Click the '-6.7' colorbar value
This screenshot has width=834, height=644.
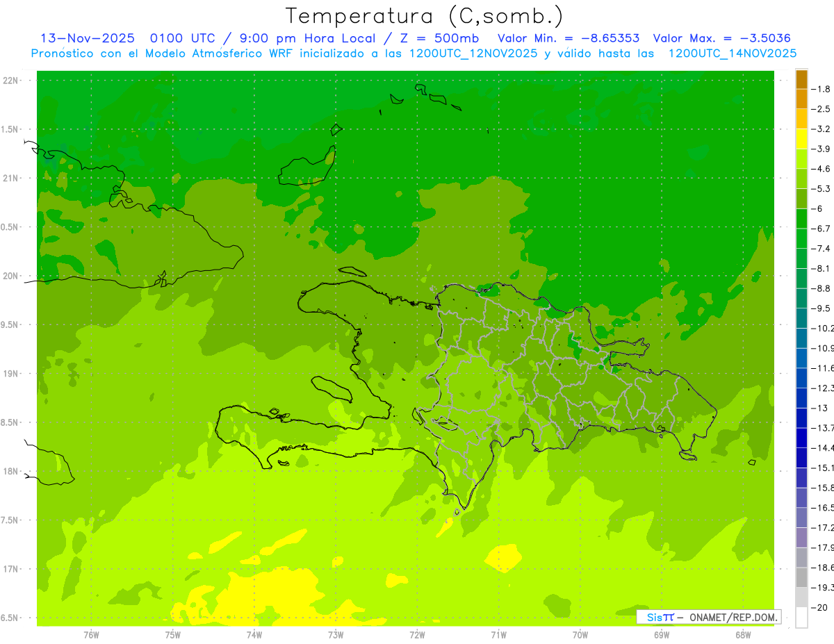[821, 229]
